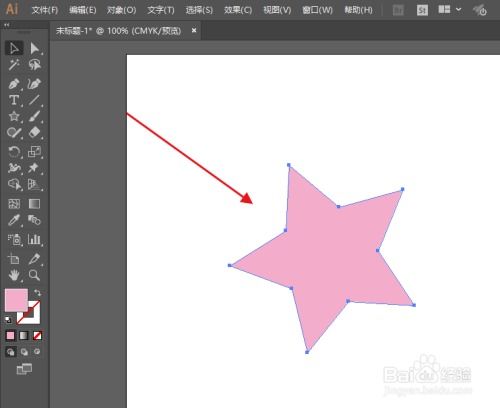This screenshot has width=500, height=408.
Task: Select the Lasso tool
Action: click(35, 65)
